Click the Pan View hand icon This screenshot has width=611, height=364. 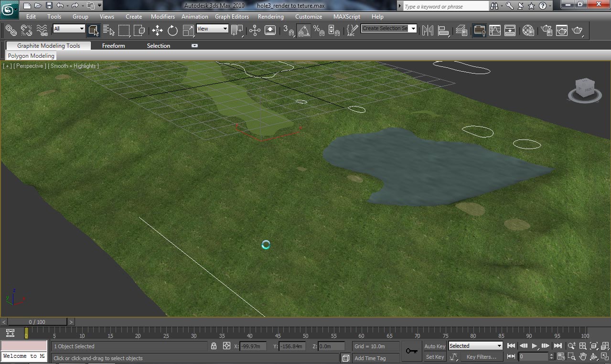tap(582, 356)
